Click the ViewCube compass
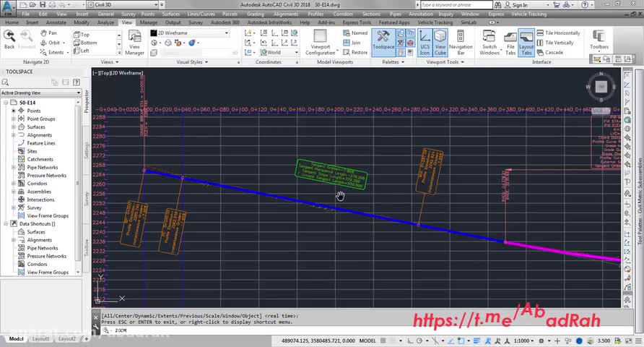This screenshot has width=644, height=347. point(601,87)
